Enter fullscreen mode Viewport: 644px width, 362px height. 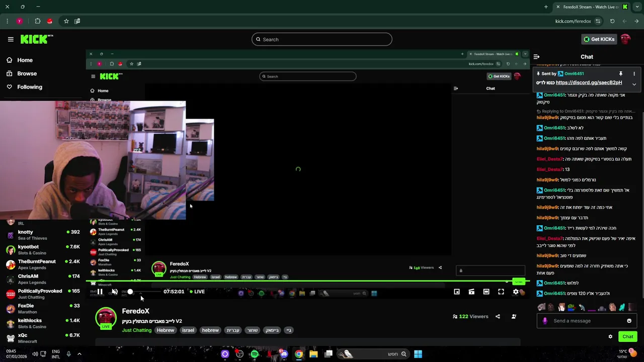tap(501, 292)
